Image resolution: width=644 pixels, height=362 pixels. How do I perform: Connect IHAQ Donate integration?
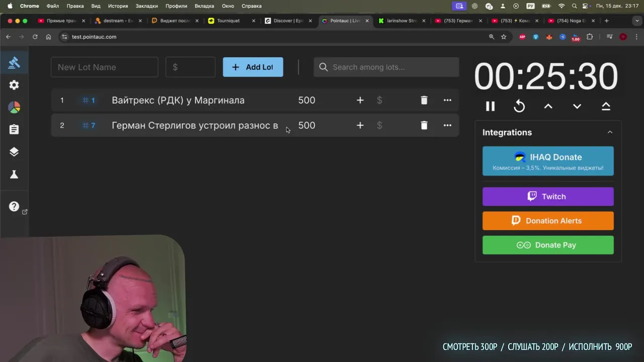pos(548,161)
